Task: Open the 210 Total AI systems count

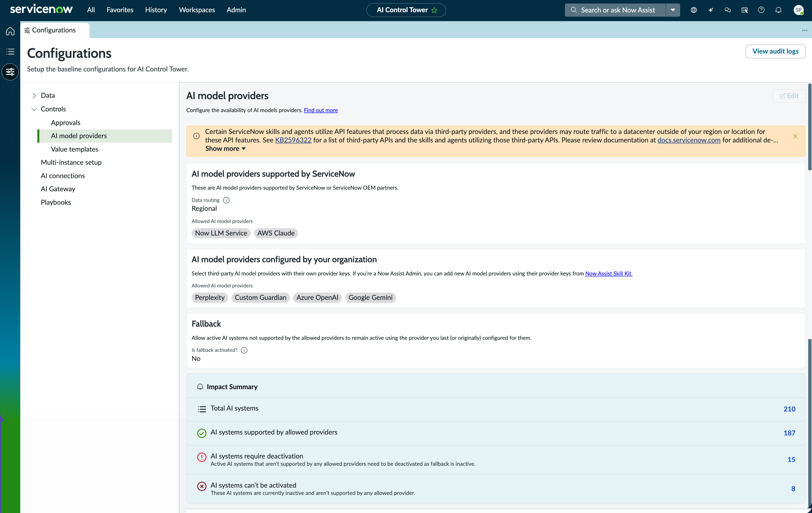Action: pos(789,409)
